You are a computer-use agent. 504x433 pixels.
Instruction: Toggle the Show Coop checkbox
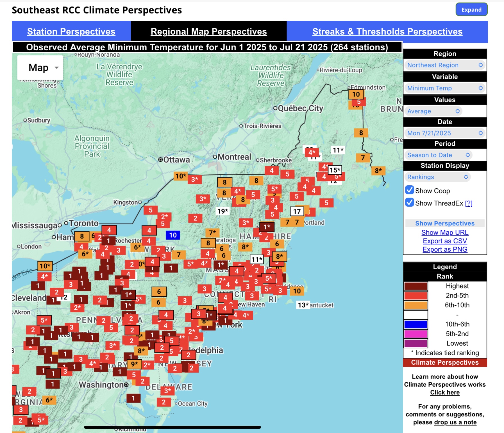tap(410, 190)
